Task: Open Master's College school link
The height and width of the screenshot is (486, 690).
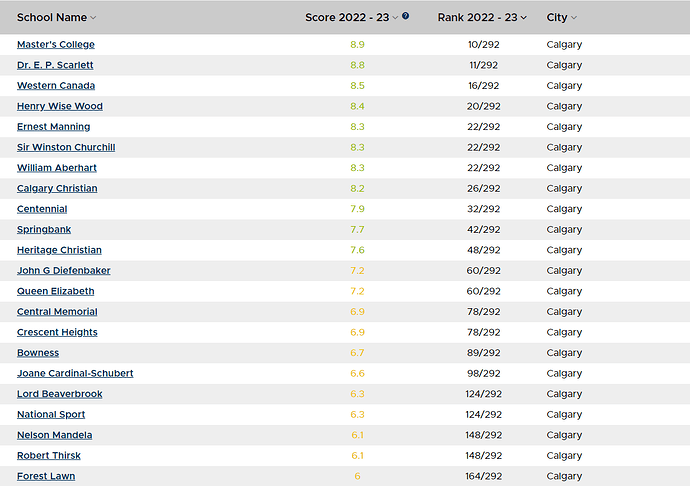Action: pos(56,44)
